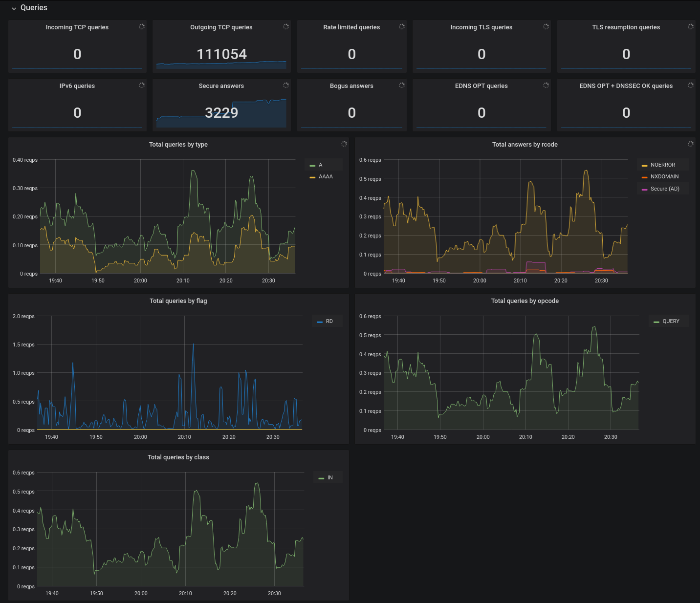The image size is (700, 603).
Task: Click the 0.40 reqps axis label in queries by type
Action: (x=25, y=160)
